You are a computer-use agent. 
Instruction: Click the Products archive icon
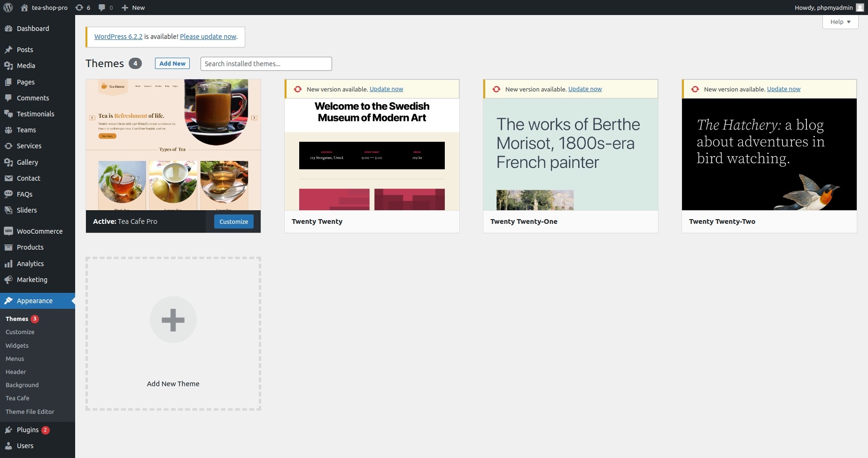click(8, 247)
